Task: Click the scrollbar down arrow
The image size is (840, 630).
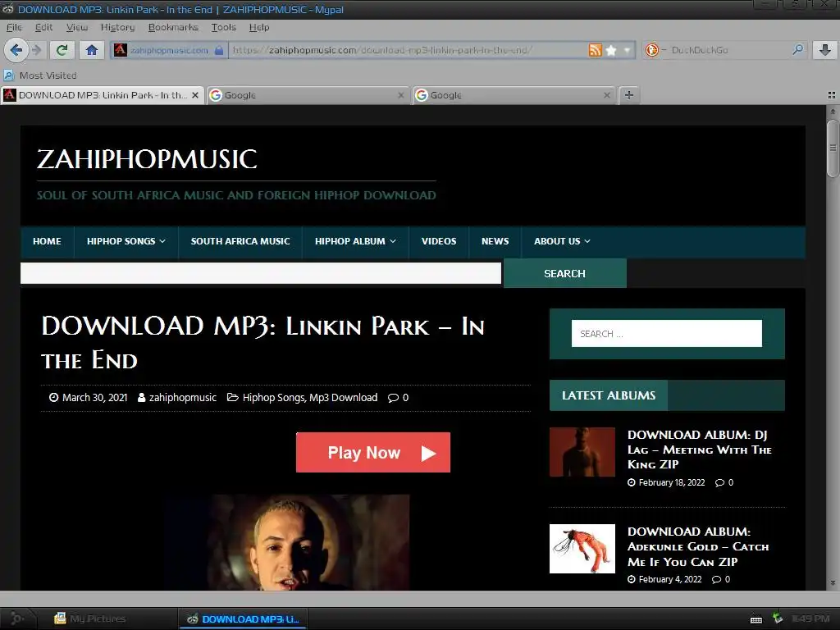Action: pos(833,583)
